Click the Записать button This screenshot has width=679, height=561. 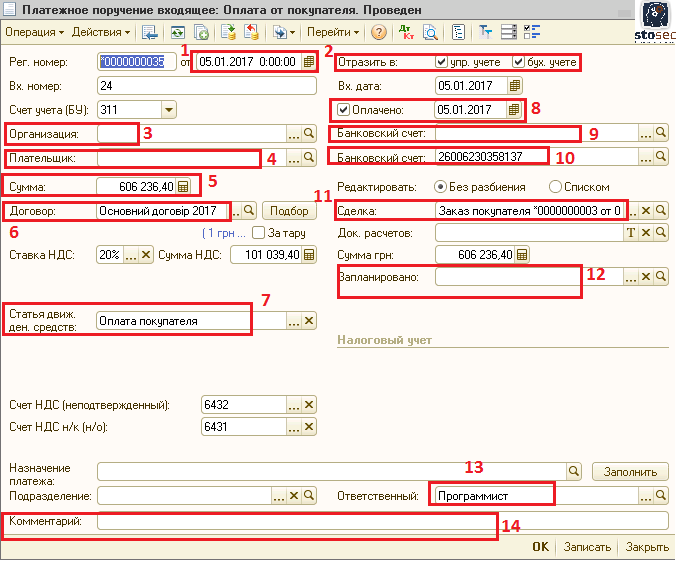587,547
